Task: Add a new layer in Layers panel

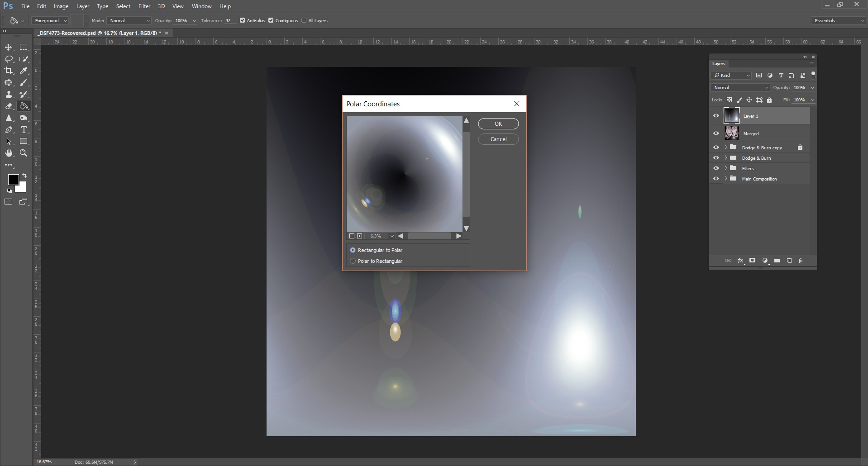Action: [789, 261]
